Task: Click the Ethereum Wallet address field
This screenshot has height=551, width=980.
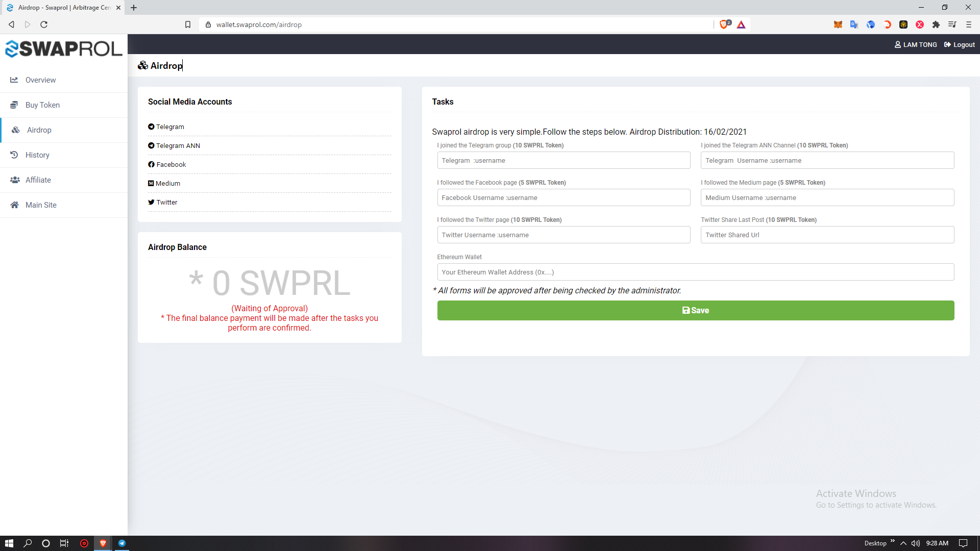Action: pos(695,272)
